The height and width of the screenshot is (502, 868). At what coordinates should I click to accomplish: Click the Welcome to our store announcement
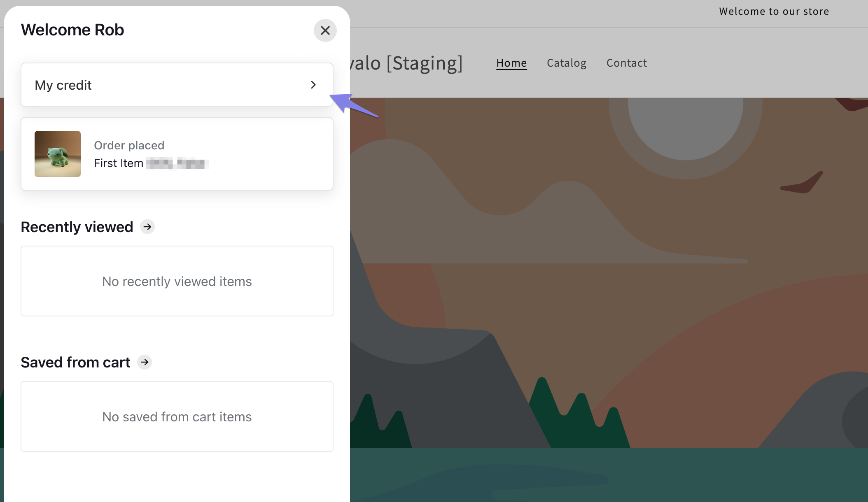[774, 12]
